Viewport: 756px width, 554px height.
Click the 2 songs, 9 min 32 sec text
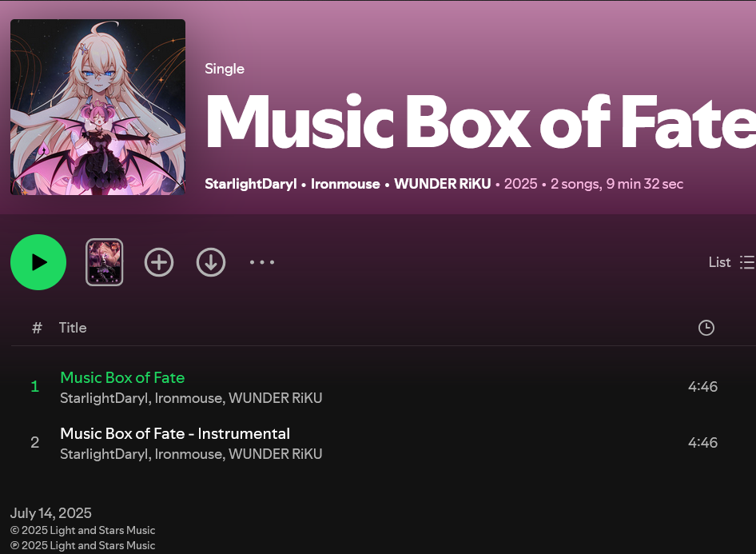617,184
